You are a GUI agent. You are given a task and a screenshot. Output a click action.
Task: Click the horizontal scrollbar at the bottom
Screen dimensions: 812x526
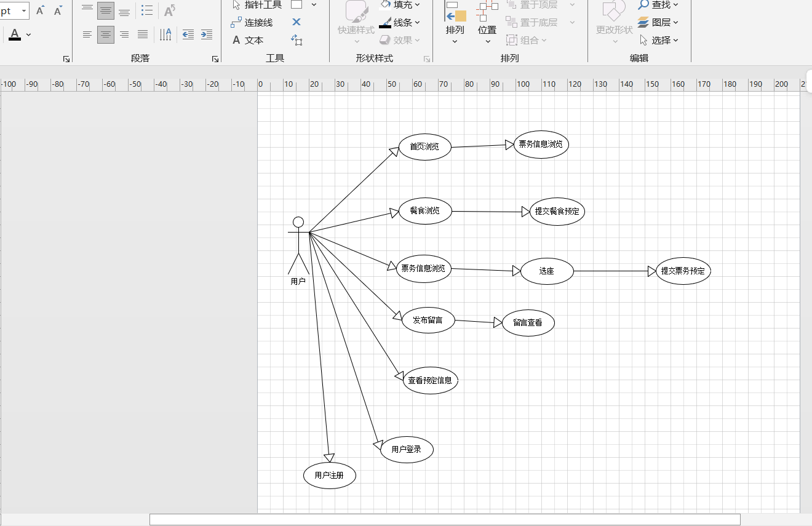pos(445,520)
